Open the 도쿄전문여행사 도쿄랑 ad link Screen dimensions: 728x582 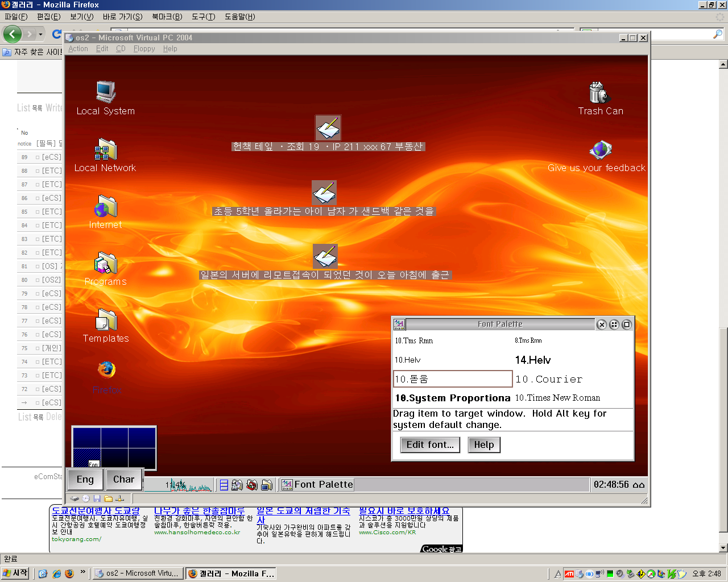(96, 510)
